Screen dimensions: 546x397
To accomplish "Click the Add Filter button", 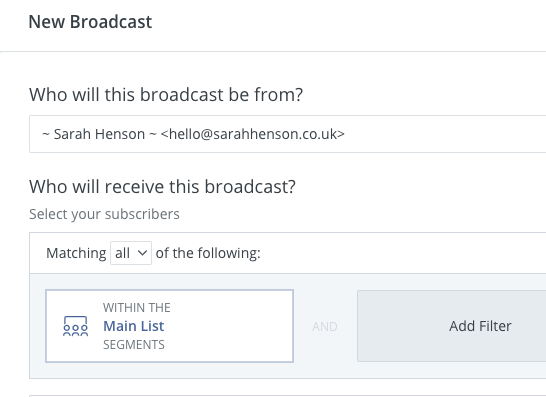I will click(452, 326).
